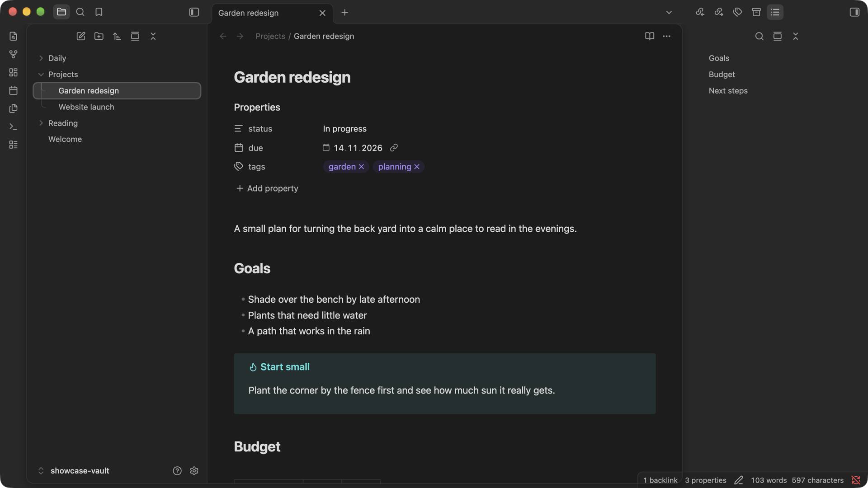Open the Garden redesign note in tree

pyautogui.click(x=117, y=91)
